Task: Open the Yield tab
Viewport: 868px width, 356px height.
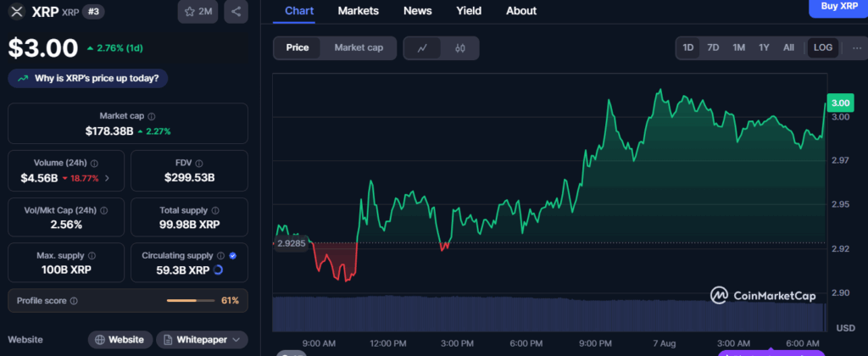Action: point(469,11)
